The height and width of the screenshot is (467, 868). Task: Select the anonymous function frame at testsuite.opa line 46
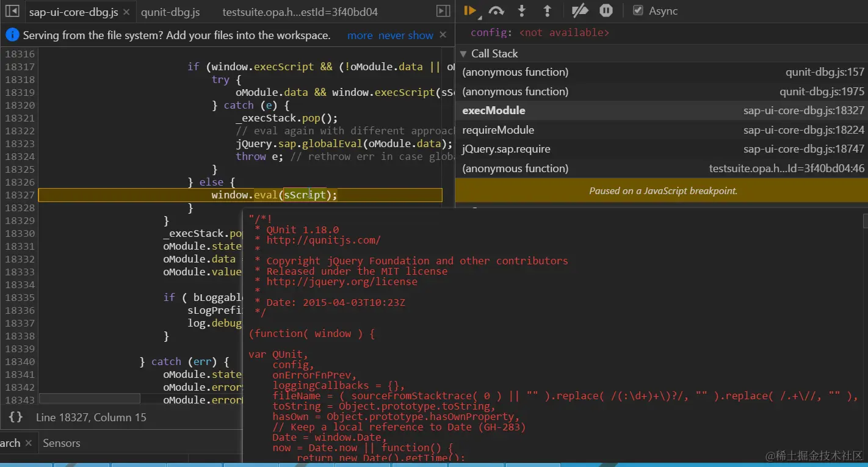662,168
